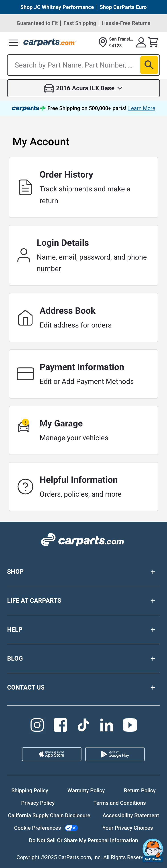The width and height of the screenshot is (167, 868).
Task: Open the hamburger navigation menu
Action: pos(13,43)
